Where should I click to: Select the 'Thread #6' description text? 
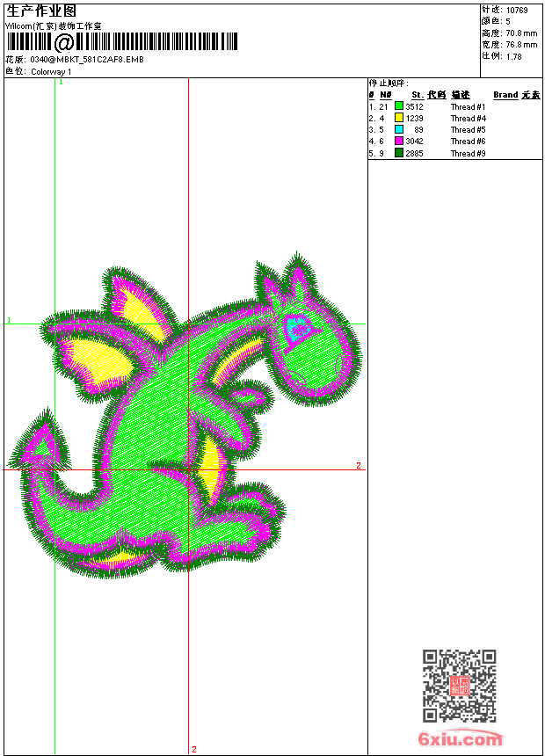pos(468,142)
